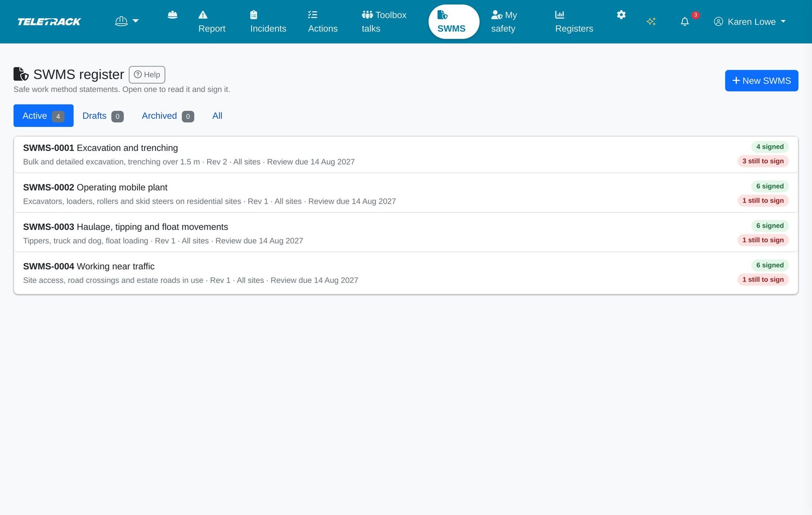Select the SWMS nav pill
The width and height of the screenshot is (812, 515).
(x=454, y=22)
